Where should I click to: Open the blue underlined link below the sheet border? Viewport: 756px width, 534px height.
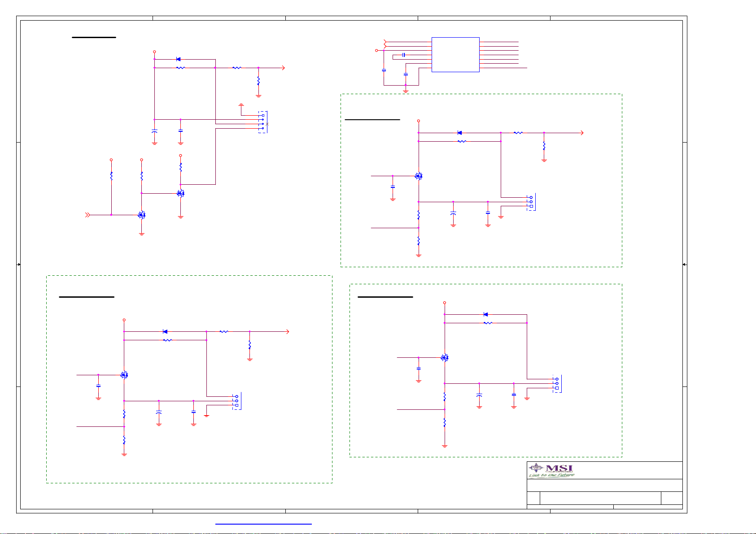[x=263, y=523]
